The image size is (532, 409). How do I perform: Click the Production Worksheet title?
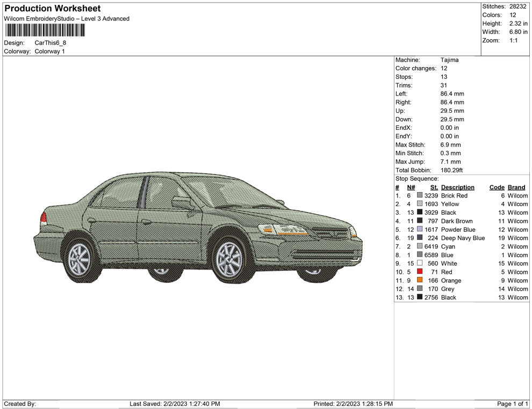(52, 9)
